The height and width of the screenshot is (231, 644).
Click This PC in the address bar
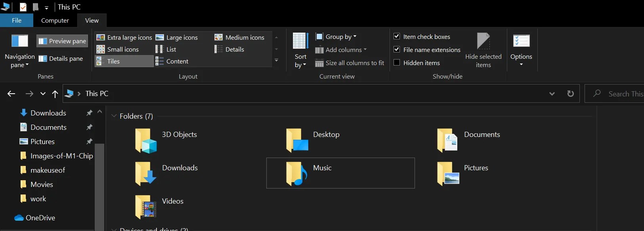pos(97,94)
